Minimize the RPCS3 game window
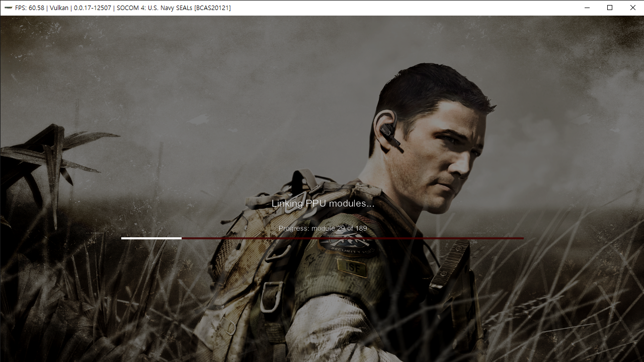644x362 pixels. 587,8
